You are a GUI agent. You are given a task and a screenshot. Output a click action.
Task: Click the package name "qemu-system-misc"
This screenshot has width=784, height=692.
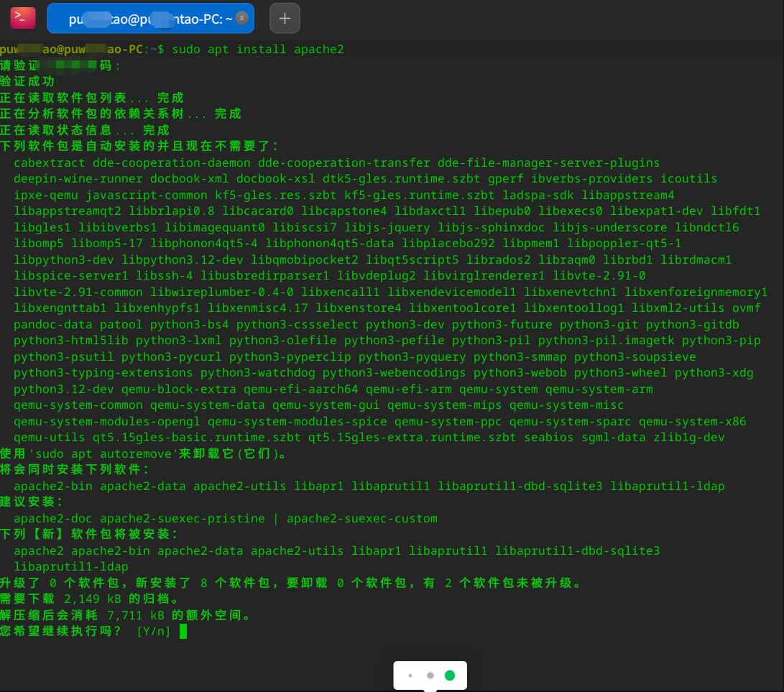566,405
